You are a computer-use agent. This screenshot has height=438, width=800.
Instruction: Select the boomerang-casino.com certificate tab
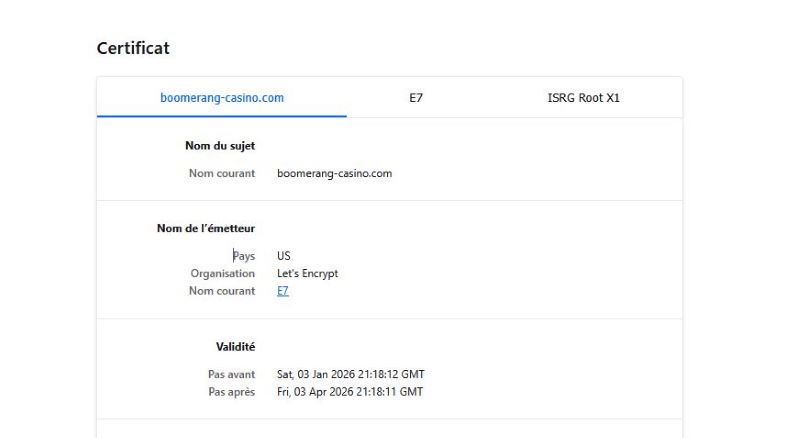click(x=222, y=98)
